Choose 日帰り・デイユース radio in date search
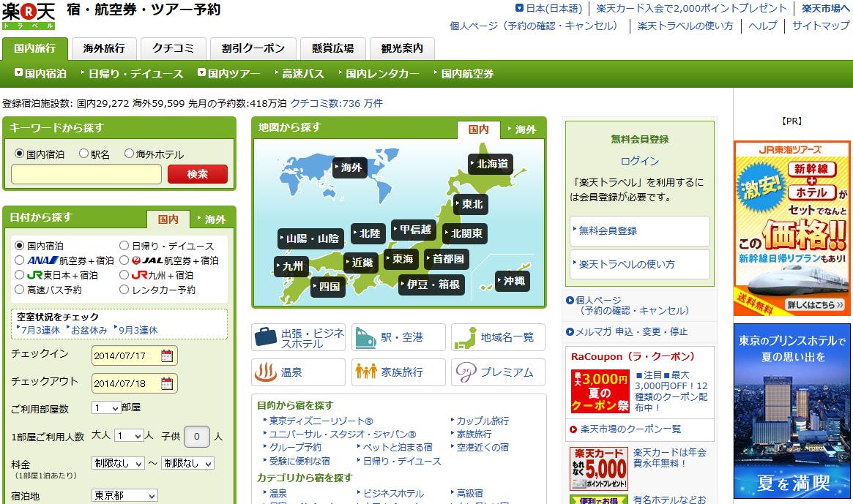This screenshot has width=853, height=504. [124, 246]
